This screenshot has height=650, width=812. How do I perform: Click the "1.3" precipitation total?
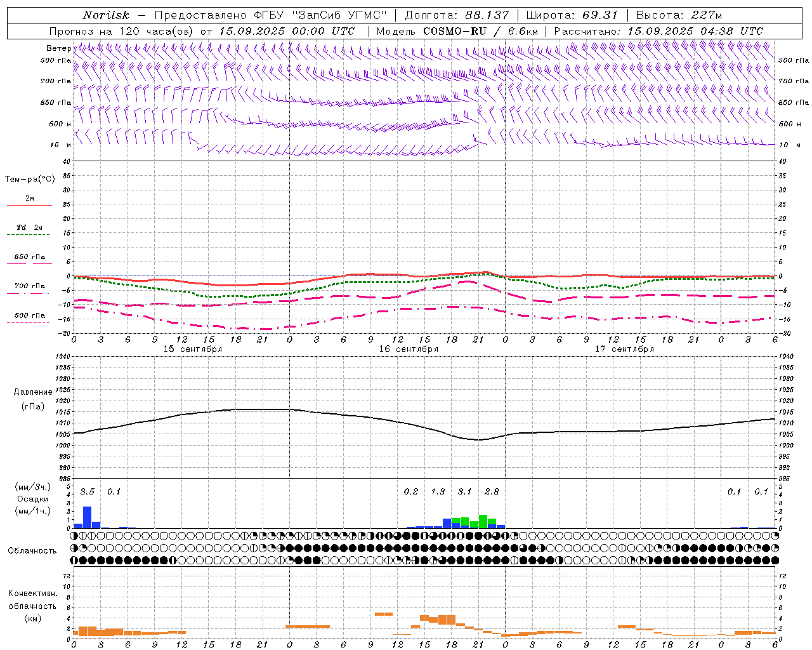pyautogui.click(x=438, y=491)
